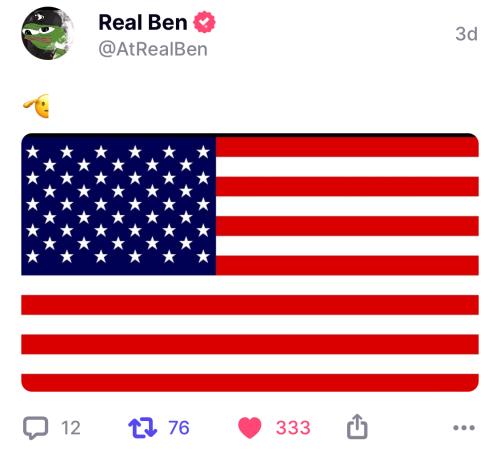Click the bottom red stripe of flag
The height and width of the screenshot is (453, 500).
(x=250, y=383)
